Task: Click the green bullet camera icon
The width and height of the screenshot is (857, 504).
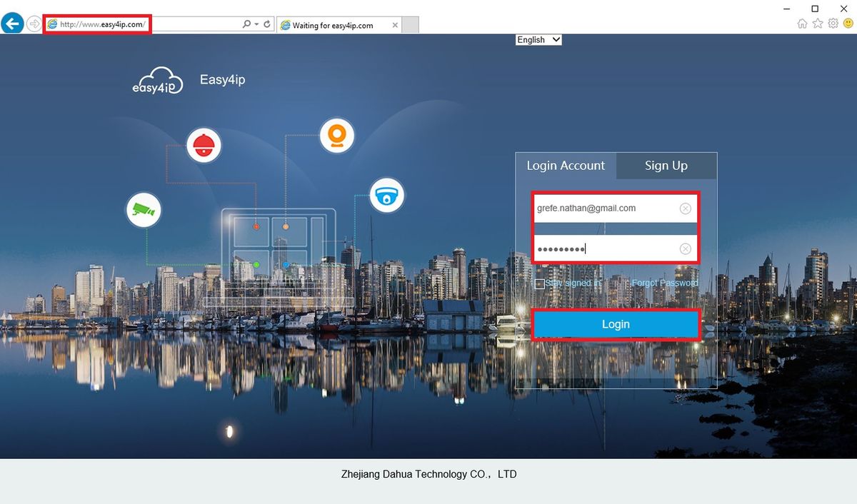Action: click(x=144, y=210)
